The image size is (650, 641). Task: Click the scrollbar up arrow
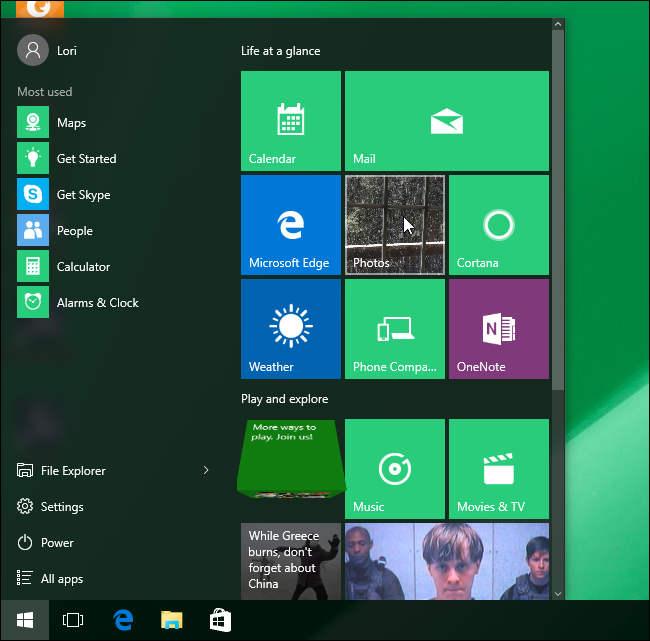[558, 24]
